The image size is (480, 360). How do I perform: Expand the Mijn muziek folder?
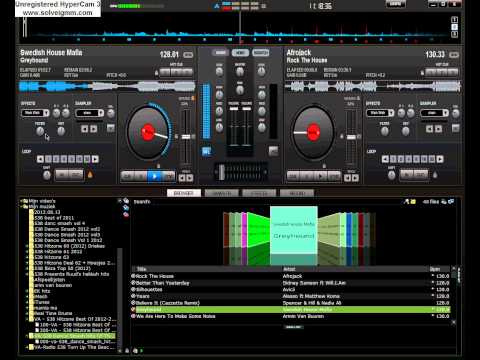tap(21, 207)
